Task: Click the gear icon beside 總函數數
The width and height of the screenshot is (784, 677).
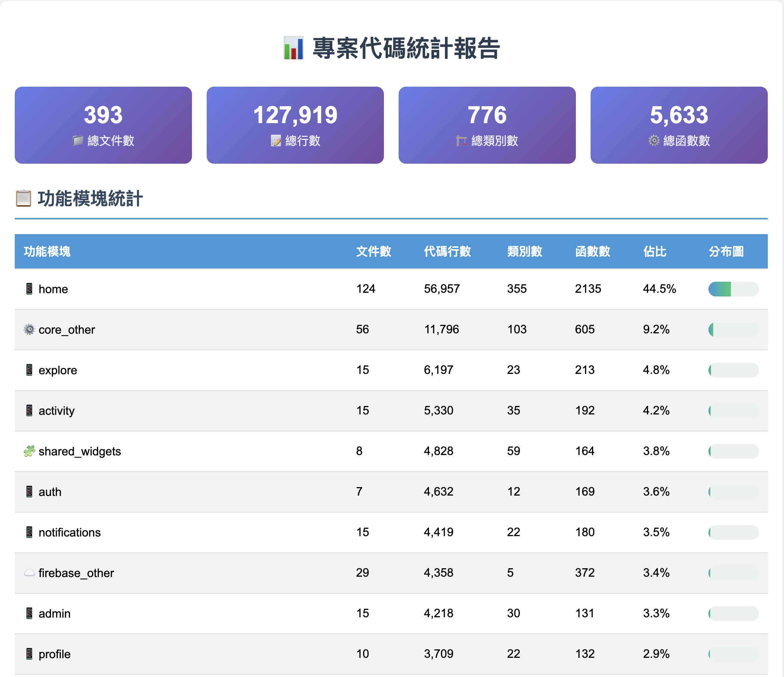Action: click(654, 140)
